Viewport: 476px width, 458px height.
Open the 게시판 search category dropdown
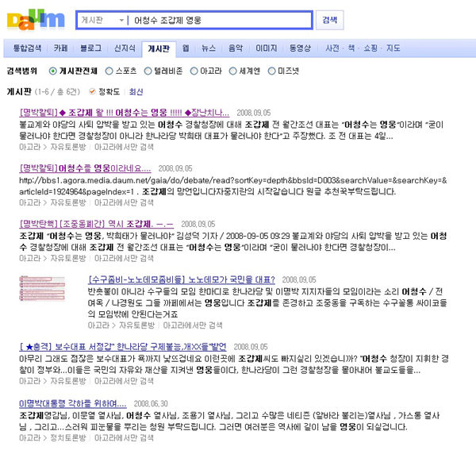point(102,21)
